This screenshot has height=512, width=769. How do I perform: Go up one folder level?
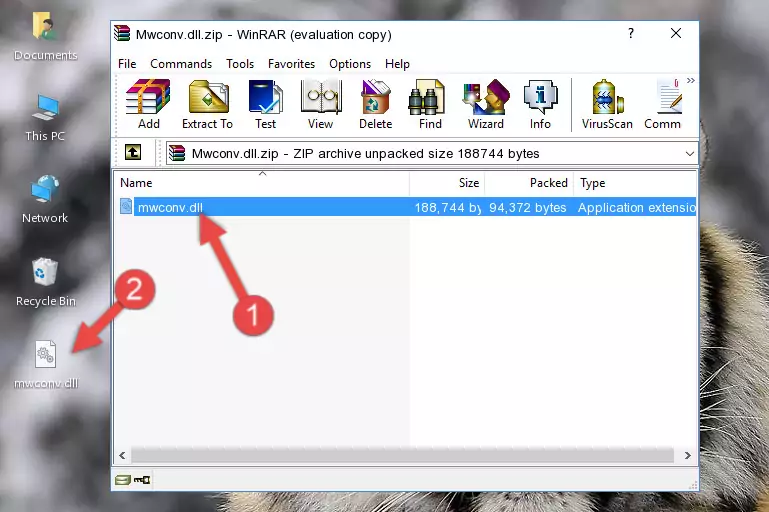click(x=133, y=153)
